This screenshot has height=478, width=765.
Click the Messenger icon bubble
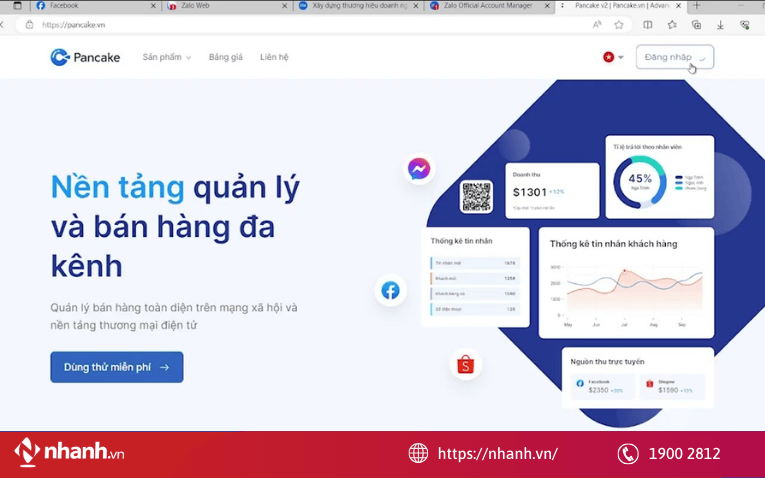coord(419,169)
